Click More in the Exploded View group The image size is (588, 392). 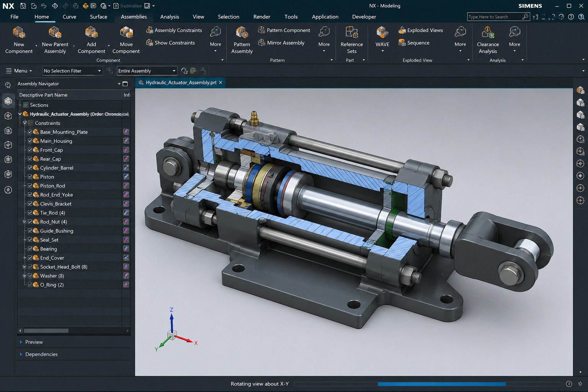pos(460,39)
